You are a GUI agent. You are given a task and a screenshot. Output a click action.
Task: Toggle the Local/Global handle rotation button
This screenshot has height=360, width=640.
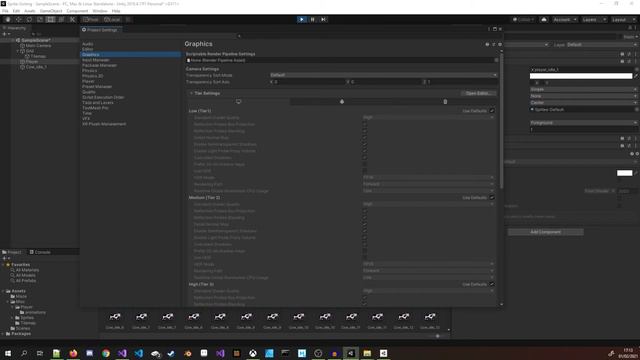click(x=111, y=19)
